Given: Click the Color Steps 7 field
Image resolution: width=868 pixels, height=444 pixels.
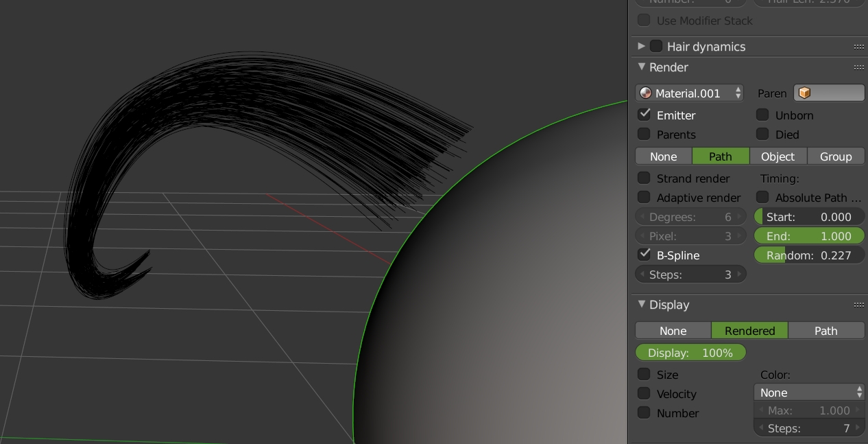Looking at the screenshot, I should (809, 428).
